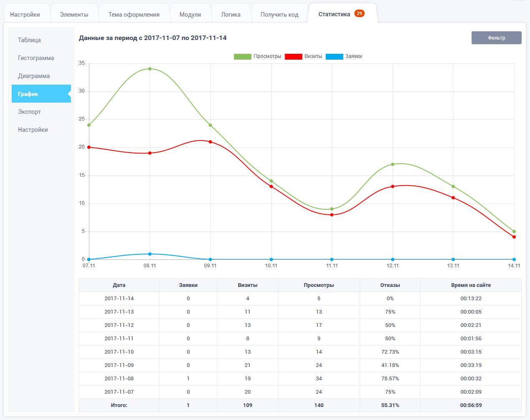This screenshot has height=420, width=530.
Task: Open the Получить код tab
Action: tap(279, 15)
